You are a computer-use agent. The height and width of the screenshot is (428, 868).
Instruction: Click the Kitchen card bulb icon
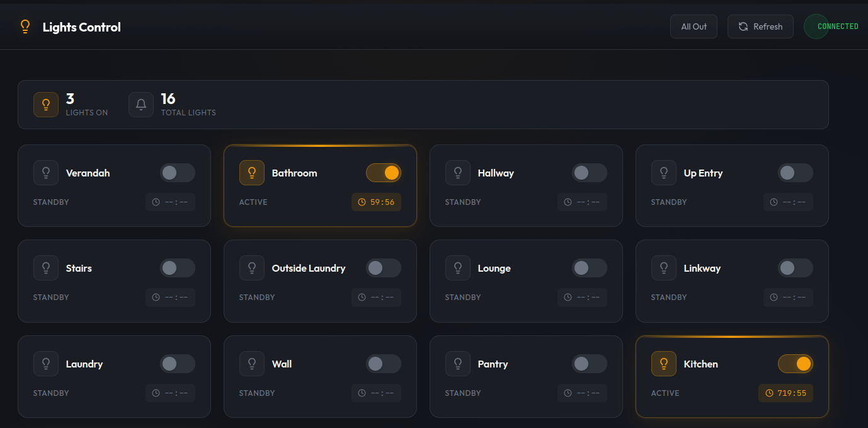(663, 364)
